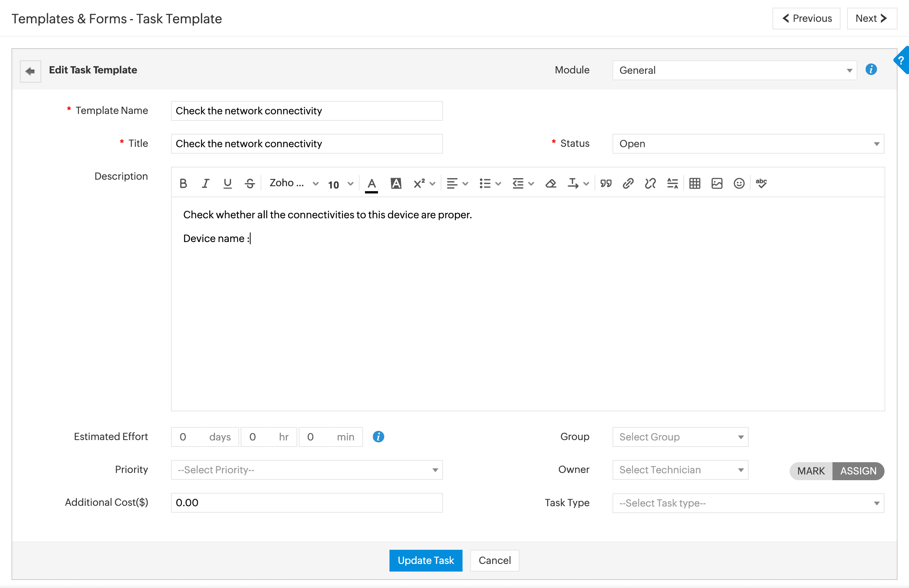
Task: Insert an image into the description
Action: click(717, 184)
